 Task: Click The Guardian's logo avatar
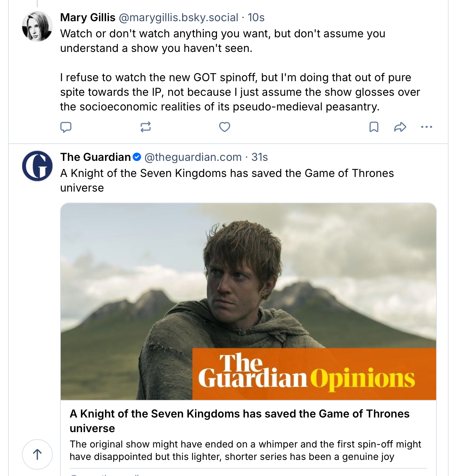point(37,166)
